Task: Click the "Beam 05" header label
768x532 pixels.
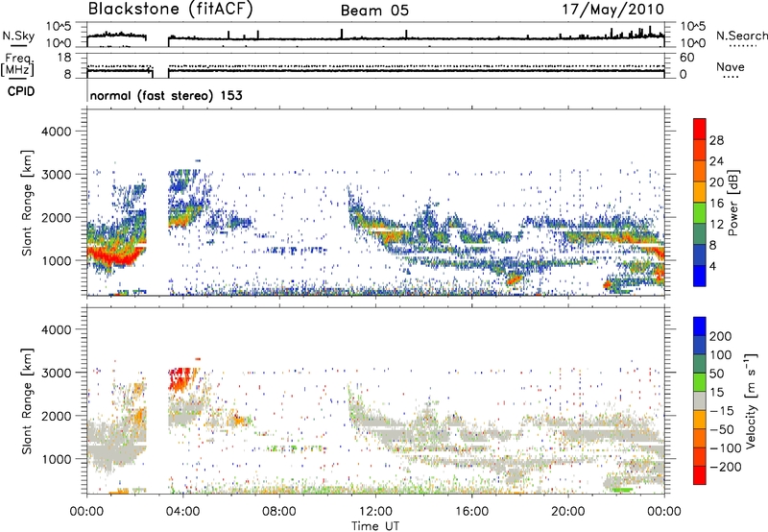Action: coord(374,11)
